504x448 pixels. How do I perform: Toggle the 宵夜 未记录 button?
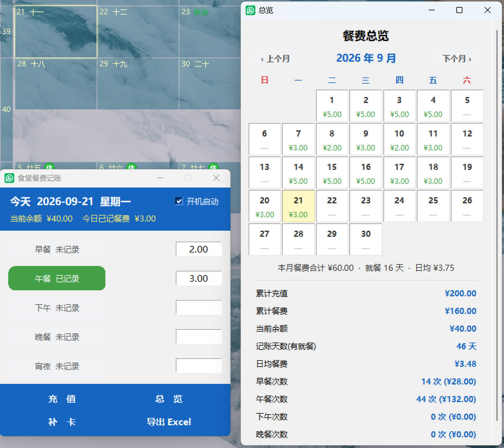[57, 366]
